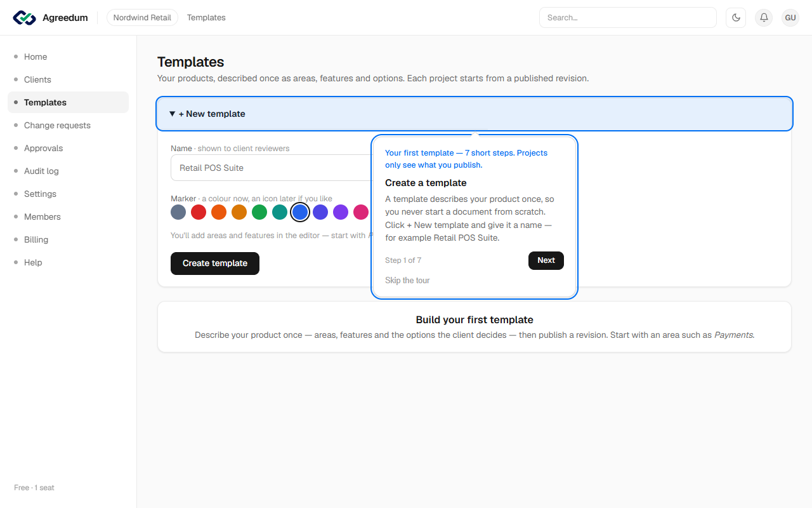Collapse the New template disclosure triangle
This screenshot has width=812, height=508.
(x=173, y=114)
